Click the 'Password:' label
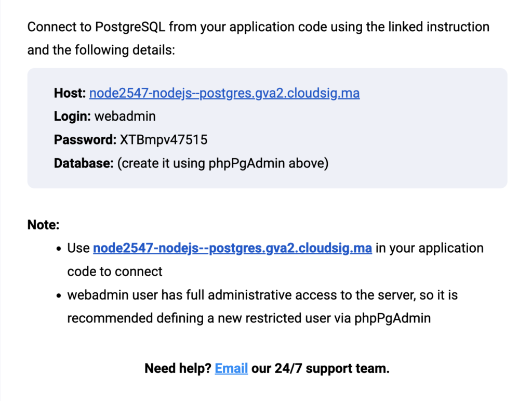Screen dimensions: 532x401 click(x=85, y=140)
